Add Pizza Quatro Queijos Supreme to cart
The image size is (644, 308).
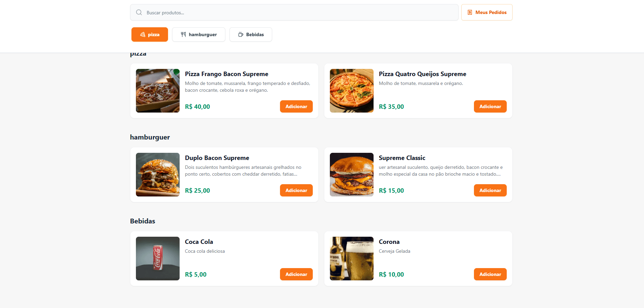[x=490, y=106]
